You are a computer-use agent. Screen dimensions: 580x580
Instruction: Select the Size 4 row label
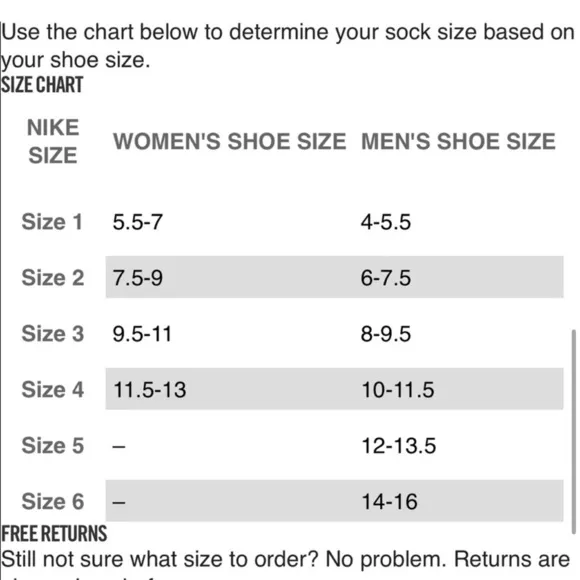coord(53,390)
